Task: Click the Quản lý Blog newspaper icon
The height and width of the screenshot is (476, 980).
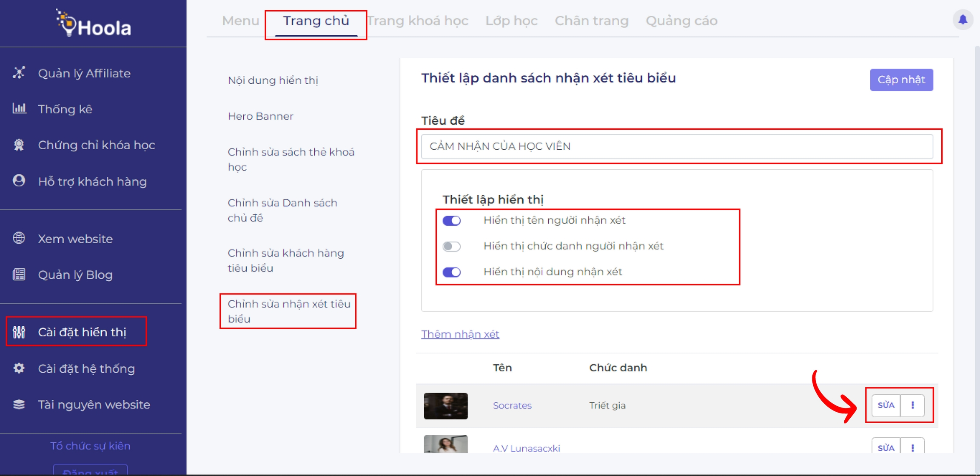Action: coord(19,274)
